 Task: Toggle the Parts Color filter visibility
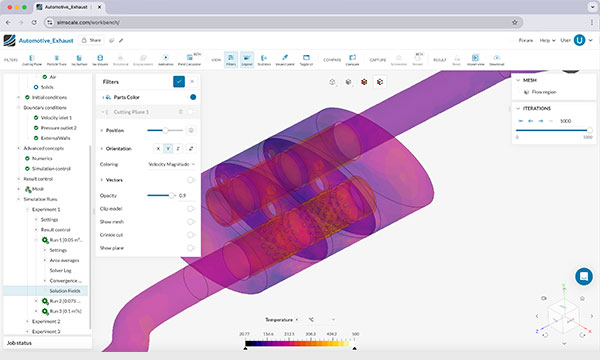coord(193,97)
